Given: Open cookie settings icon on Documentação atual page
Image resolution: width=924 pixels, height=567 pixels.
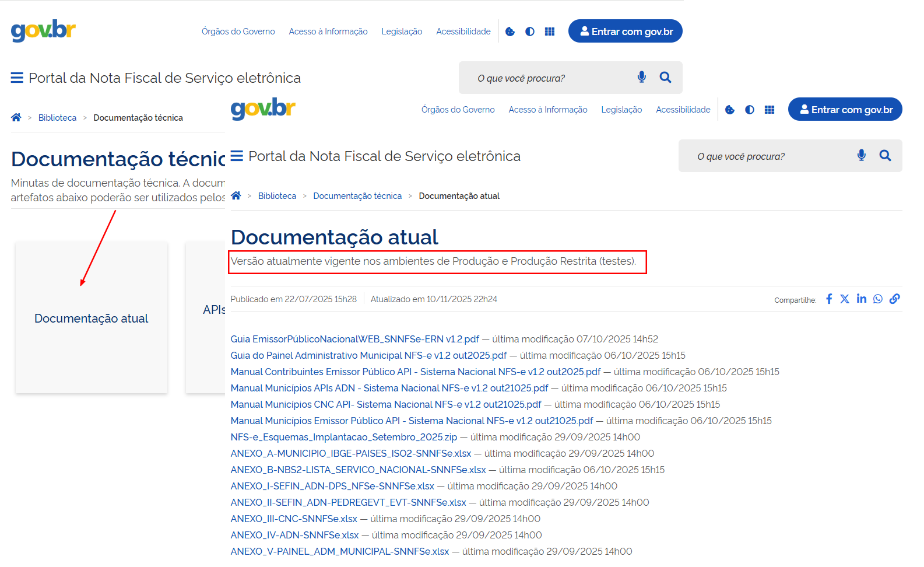Looking at the screenshot, I should [x=730, y=110].
